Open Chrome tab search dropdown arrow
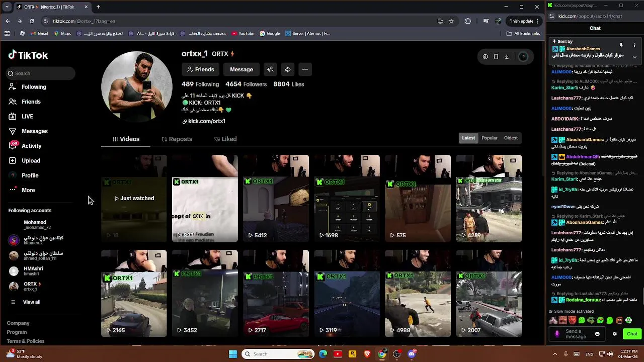 click(x=7, y=7)
